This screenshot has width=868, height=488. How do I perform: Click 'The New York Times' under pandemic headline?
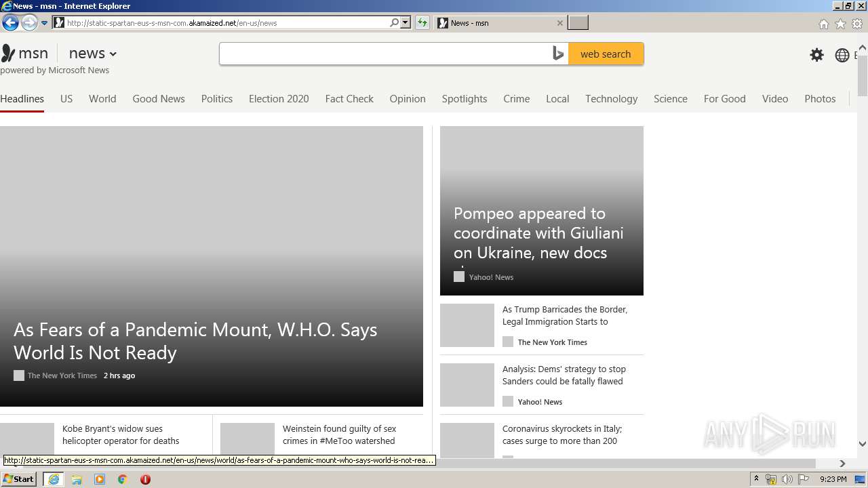tap(62, 375)
